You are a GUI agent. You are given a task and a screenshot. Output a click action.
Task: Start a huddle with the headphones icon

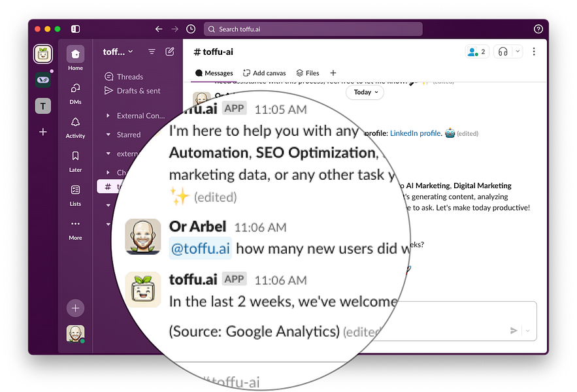(503, 52)
